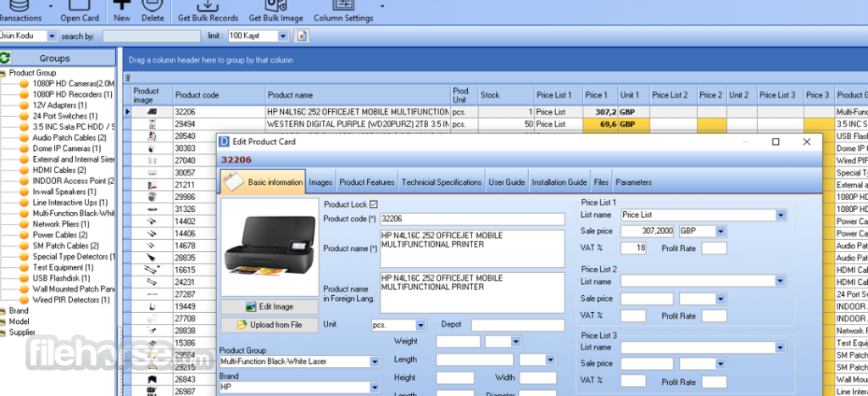The width and height of the screenshot is (868, 396).
Task: Click the product thumbnail in row 32206
Action: coord(153,112)
